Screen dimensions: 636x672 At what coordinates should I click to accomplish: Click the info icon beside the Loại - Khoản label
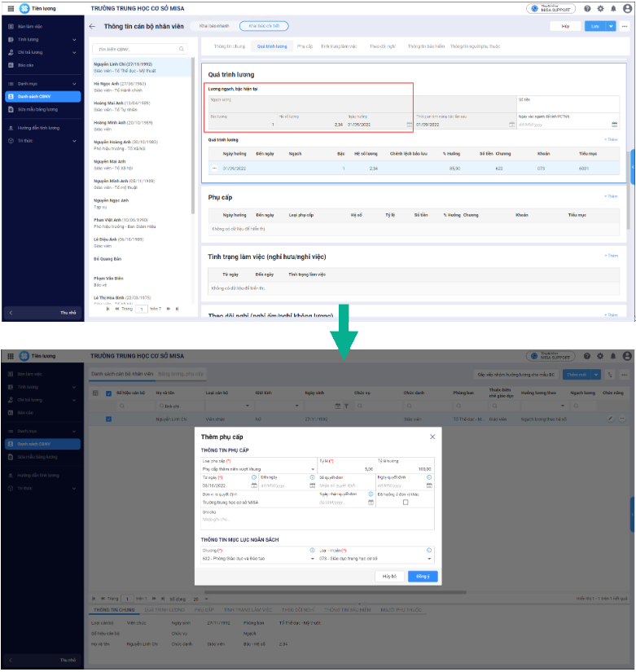click(x=429, y=551)
